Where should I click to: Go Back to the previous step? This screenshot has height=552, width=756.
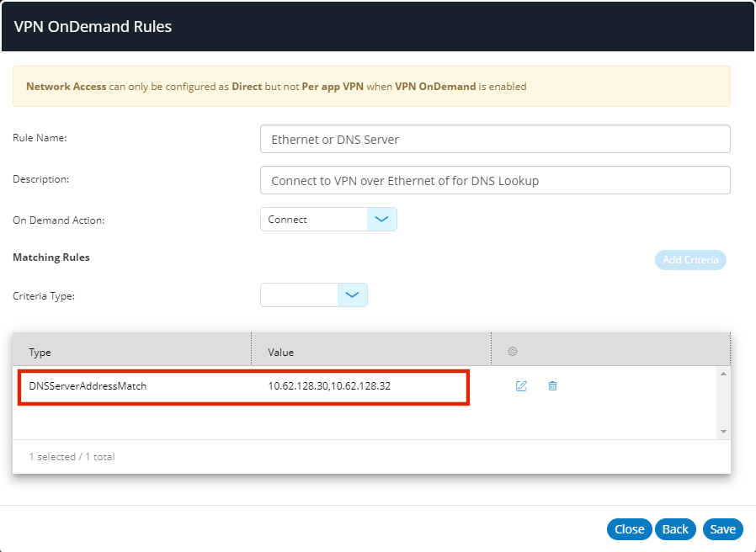coord(675,529)
